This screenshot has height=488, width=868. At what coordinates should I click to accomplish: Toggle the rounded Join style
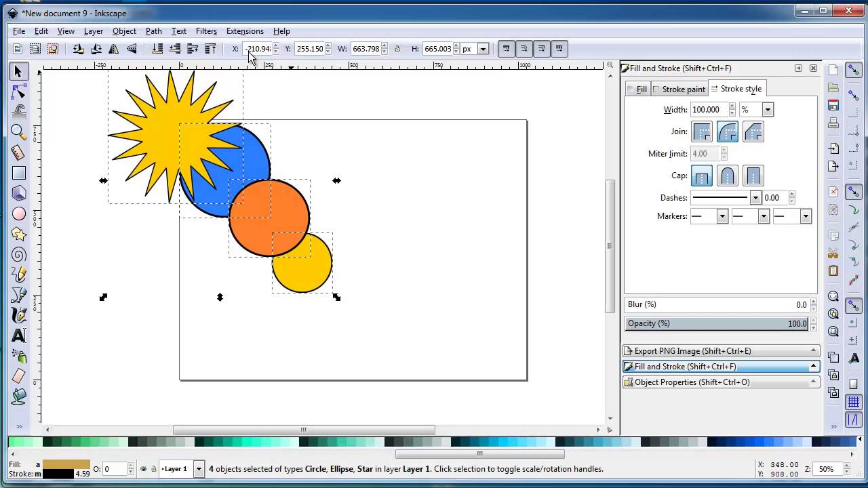[x=728, y=132]
